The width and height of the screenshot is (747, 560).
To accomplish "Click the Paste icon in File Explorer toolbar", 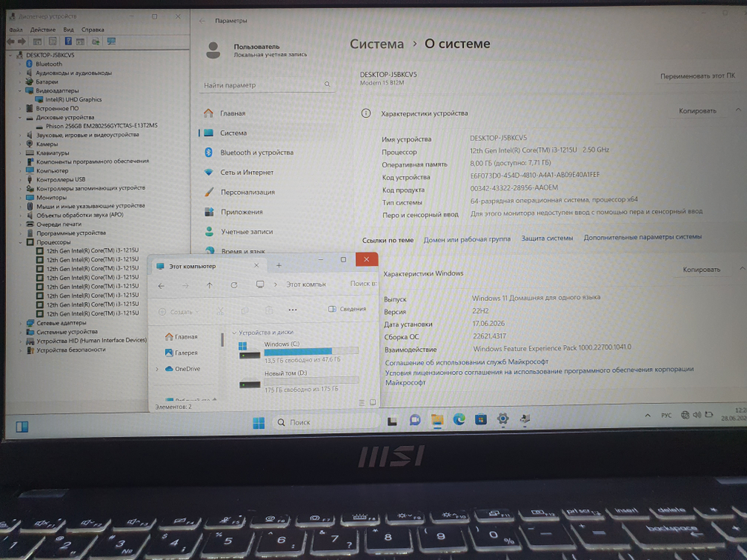I will 269,310.
